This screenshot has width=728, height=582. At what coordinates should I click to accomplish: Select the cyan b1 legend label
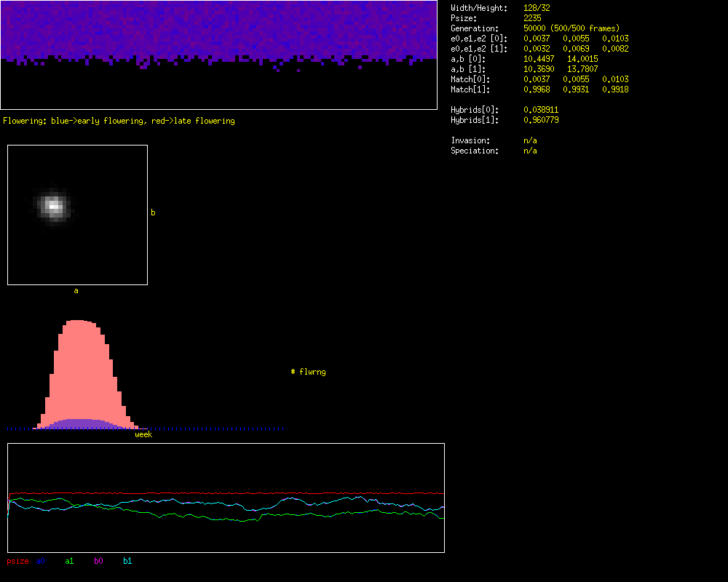pos(127,562)
